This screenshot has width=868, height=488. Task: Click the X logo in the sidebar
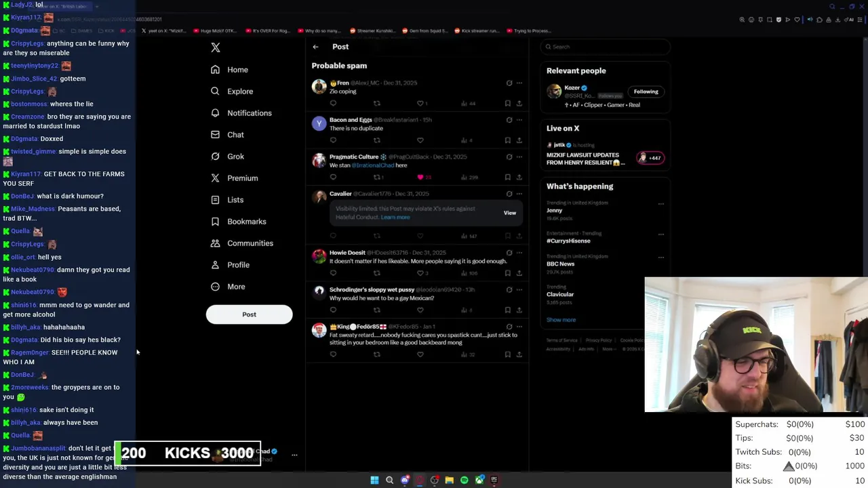216,47
